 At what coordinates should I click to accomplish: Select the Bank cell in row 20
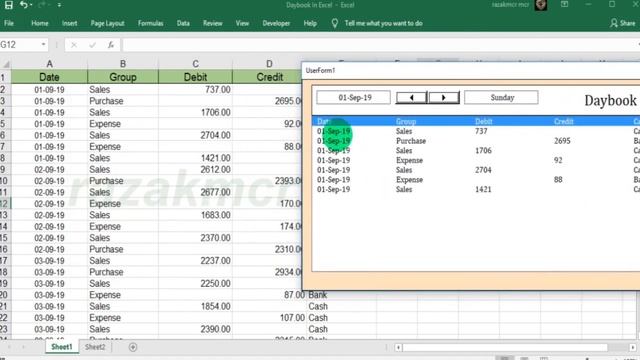(341, 295)
